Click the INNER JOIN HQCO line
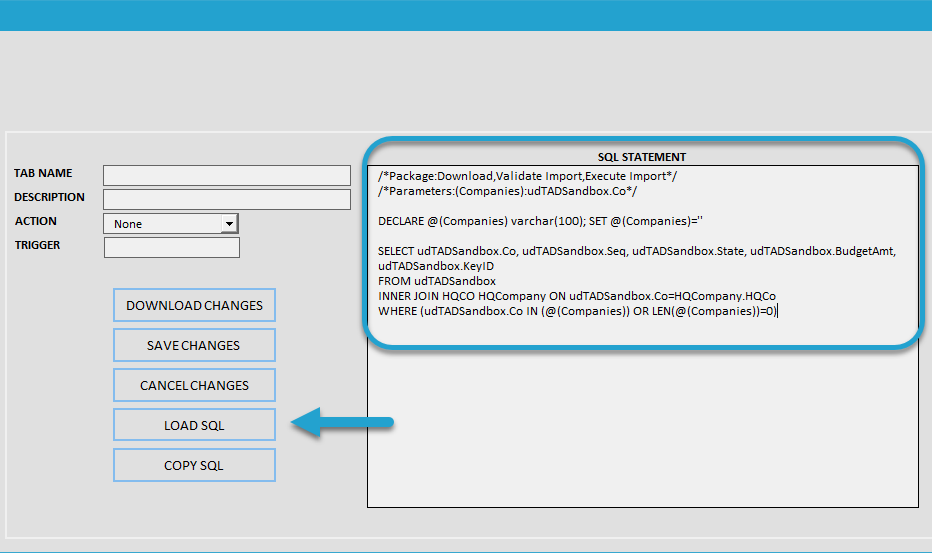 [577, 296]
